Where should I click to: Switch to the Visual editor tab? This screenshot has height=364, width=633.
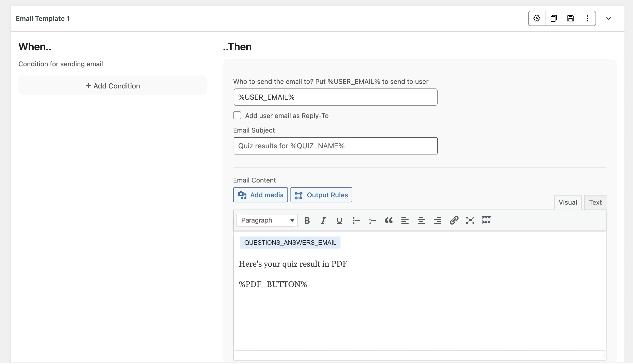(568, 202)
